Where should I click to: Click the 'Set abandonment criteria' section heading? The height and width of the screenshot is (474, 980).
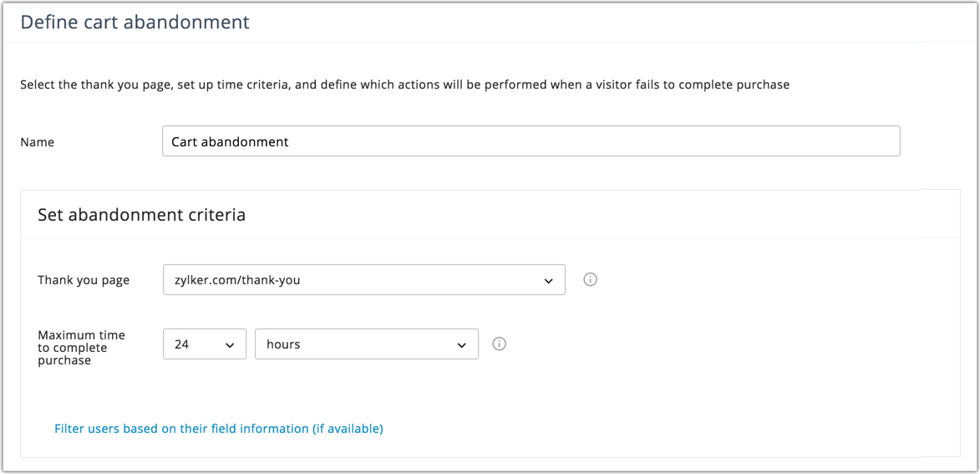141,215
